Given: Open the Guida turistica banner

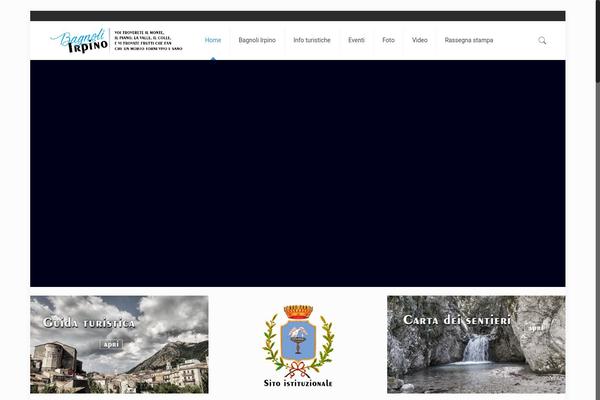Looking at the screenshot, I should (119, 344).
